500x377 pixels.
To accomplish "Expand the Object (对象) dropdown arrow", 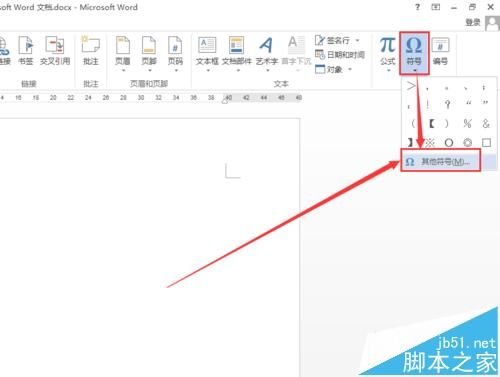I will pyautogui.click(x=350, y=69).
